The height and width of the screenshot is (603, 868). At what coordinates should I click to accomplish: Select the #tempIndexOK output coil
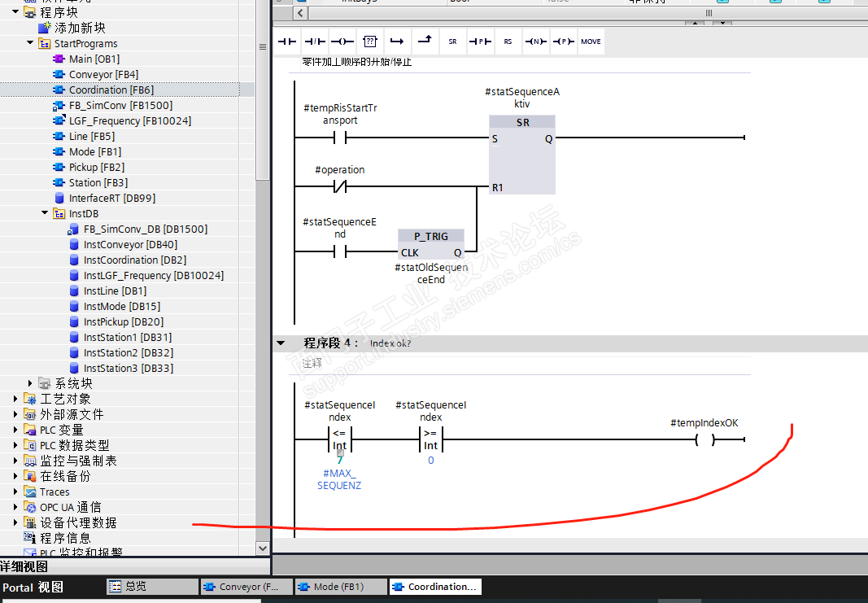(x=704, y=439)
